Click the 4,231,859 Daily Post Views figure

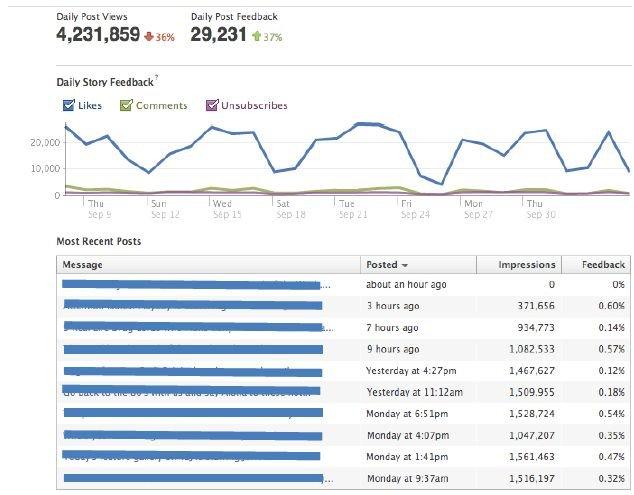[98, 34]
